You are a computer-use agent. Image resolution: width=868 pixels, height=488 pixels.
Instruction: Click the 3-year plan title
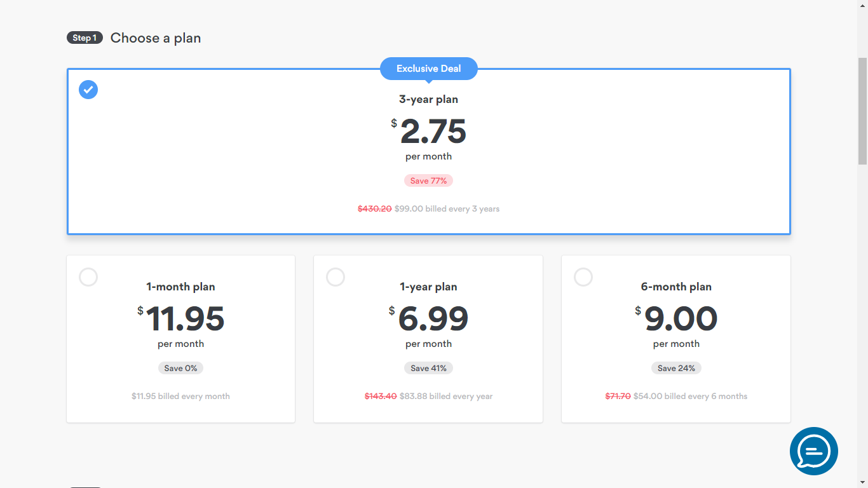point(428,99)
